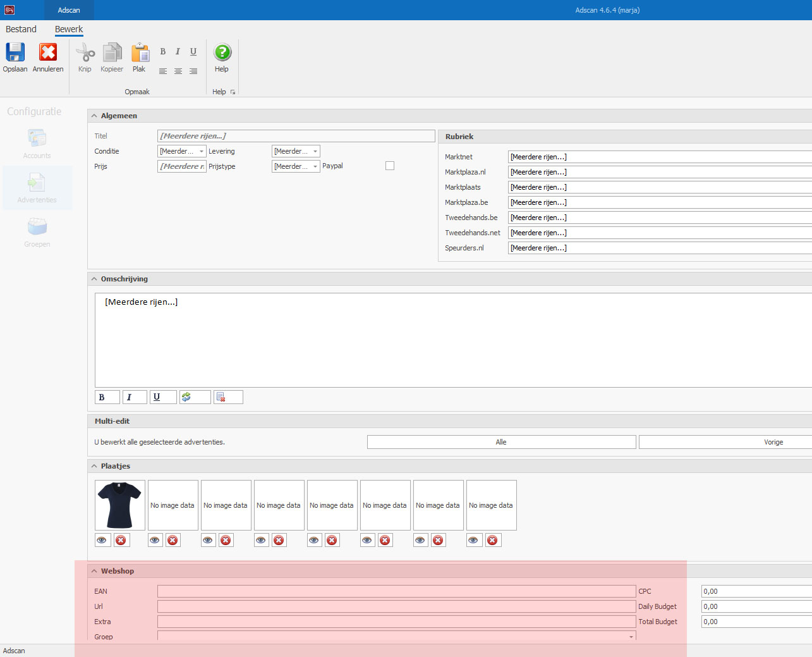Viewport: 812px width, 657px height.
Task: Collapse the Webshop section
Action: pos(95,571)
